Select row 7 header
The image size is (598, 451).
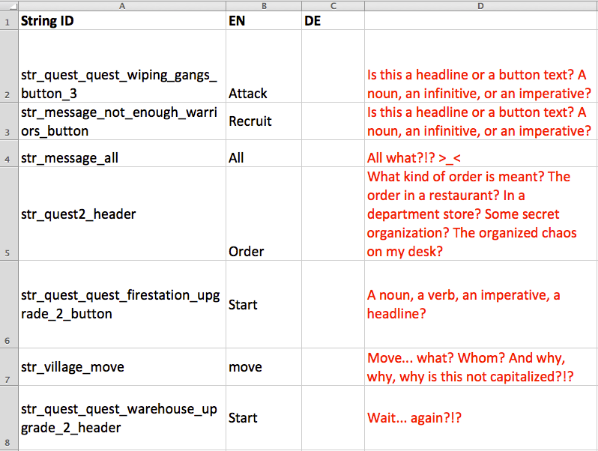[9, 367]
